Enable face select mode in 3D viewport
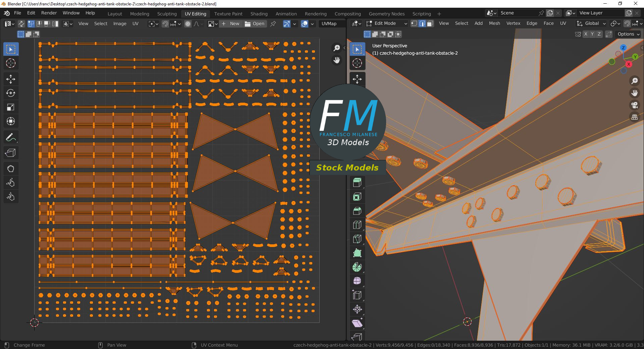The width and height of the screenshot is (644, 349). tap(430, 23)
